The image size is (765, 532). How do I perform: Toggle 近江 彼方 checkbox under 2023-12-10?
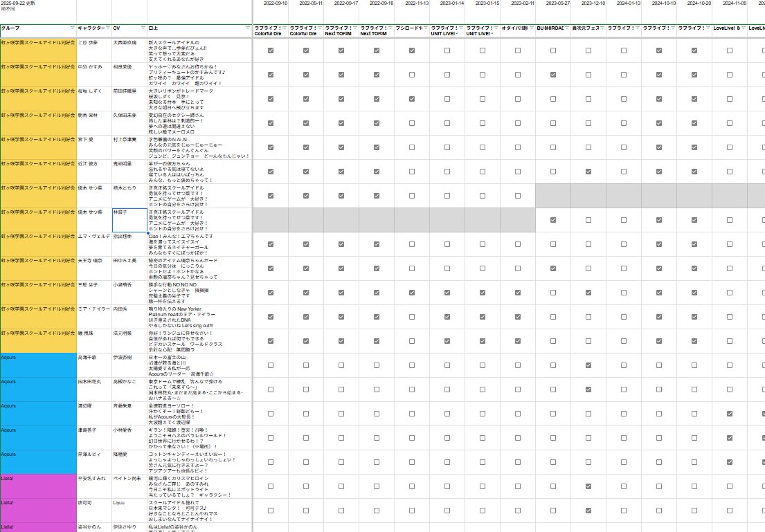[x=588, y=171]
